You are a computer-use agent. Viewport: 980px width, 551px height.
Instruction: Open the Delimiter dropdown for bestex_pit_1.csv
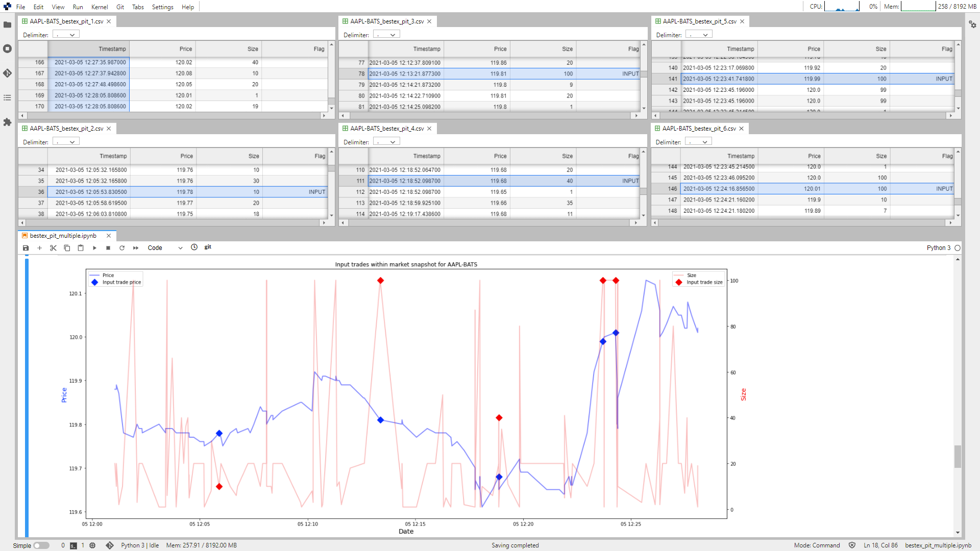coord(66,35)
